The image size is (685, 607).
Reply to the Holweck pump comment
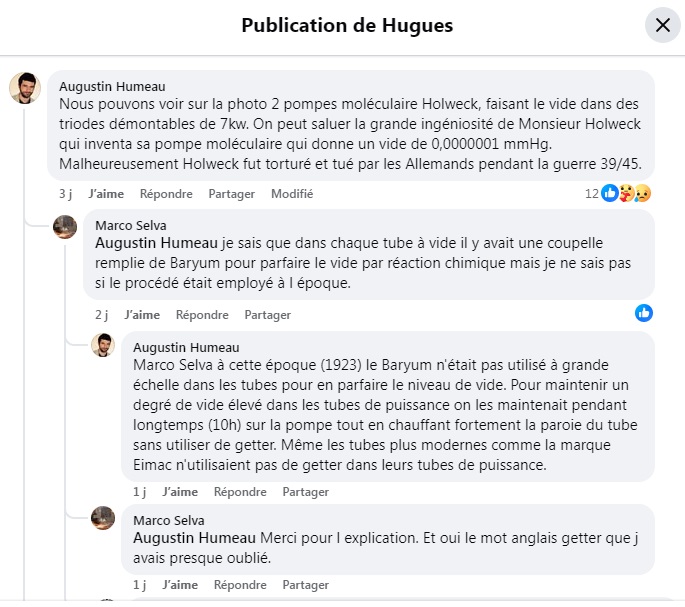point(166,194)
